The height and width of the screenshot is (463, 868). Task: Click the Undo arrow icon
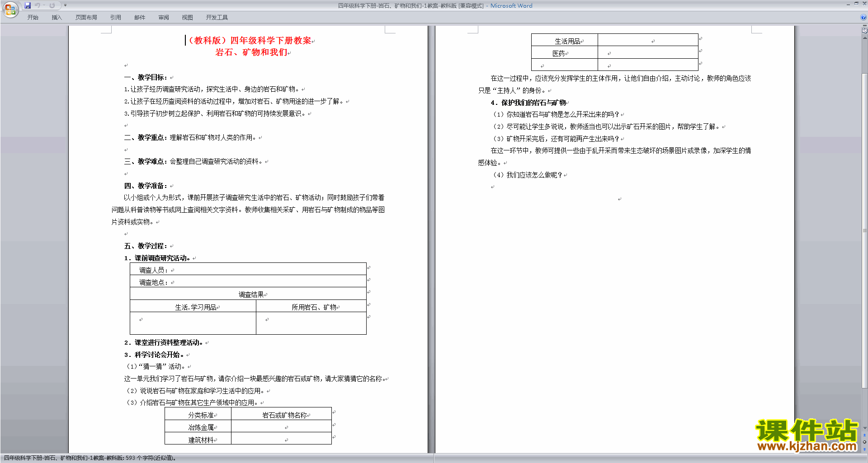pyautogui.click(x=38, y=5)
